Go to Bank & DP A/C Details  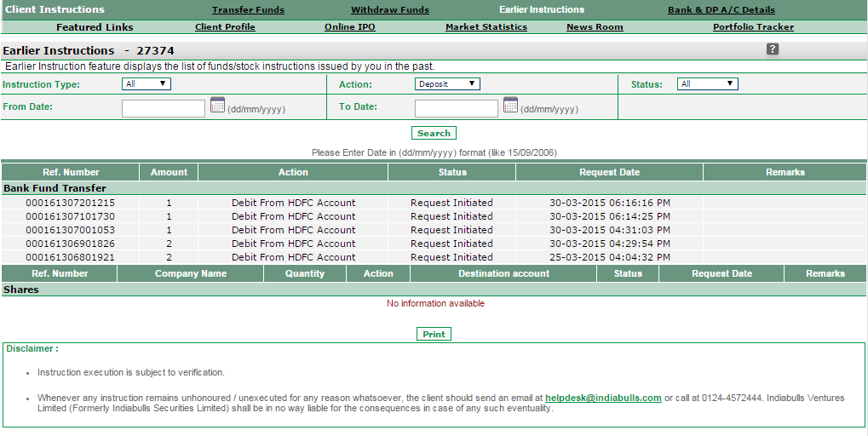(x=721, y=10)
